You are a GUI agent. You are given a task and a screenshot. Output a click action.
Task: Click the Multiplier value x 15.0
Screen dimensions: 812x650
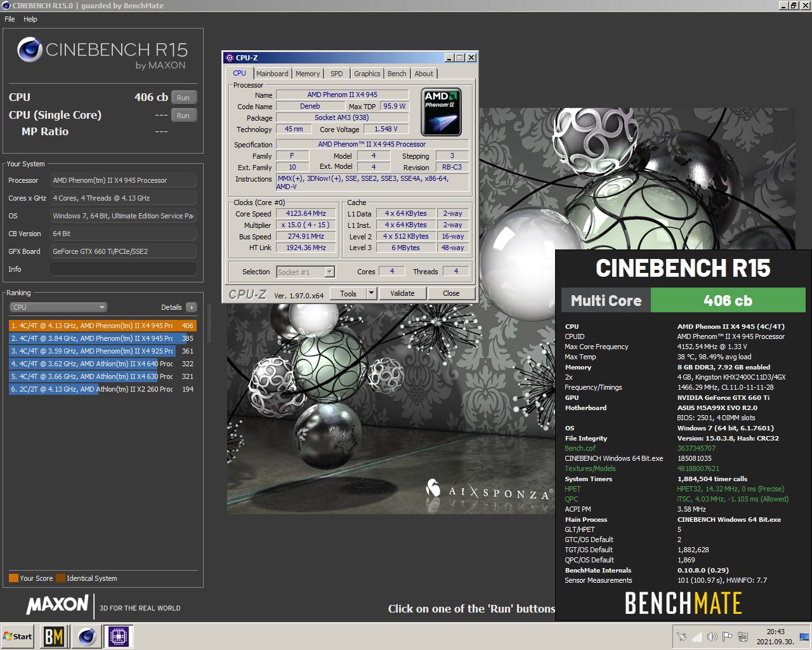coord(306,225)
